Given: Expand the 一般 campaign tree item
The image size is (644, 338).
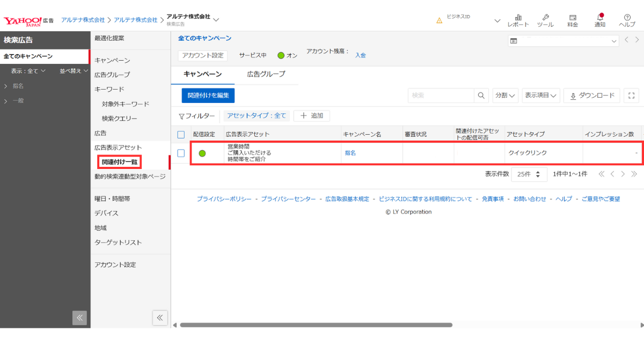Looking at the screenshot, I should click(5, 101).
